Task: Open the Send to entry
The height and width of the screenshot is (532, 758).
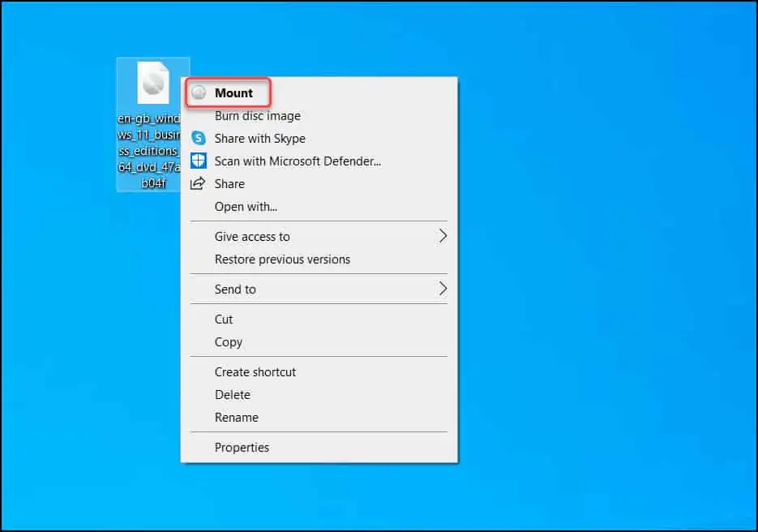Action: tap(319, 290)
